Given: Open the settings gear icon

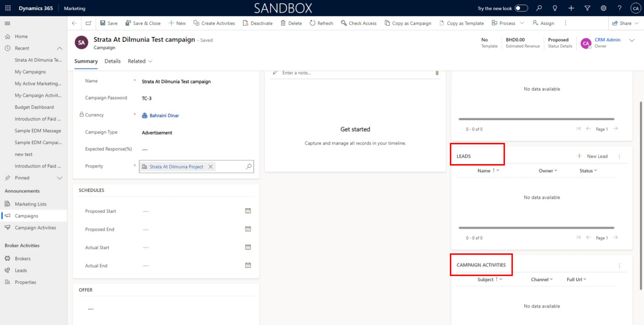Looking at the screenshot, I should coord(604,8).
